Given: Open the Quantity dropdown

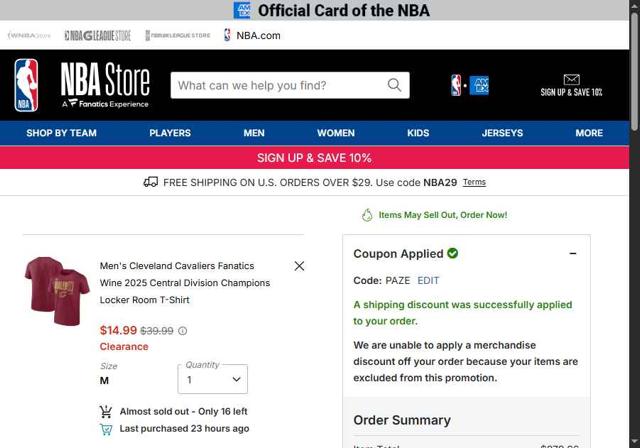Looking at the screenshot, I should tap(213, 379).
